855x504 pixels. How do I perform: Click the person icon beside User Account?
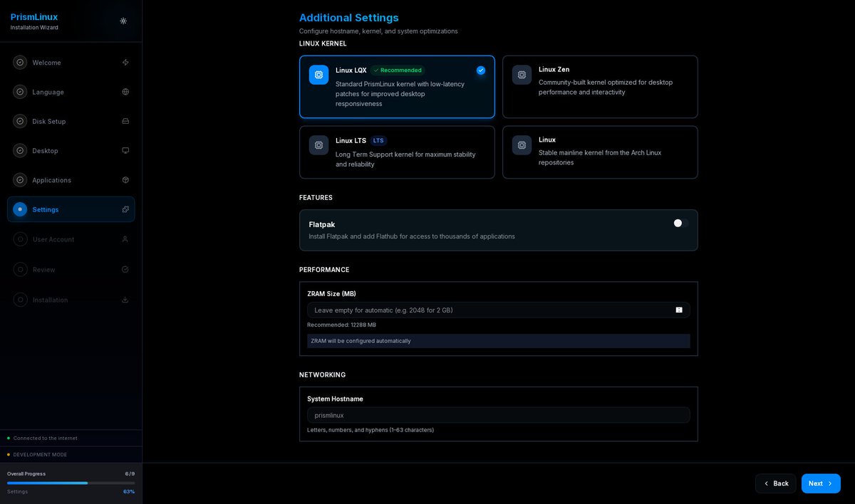(125, 239)
